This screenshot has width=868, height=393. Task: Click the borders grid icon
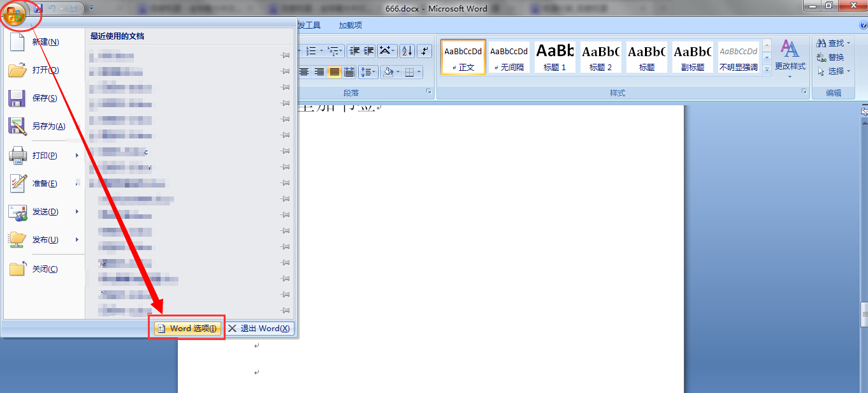coord(409,72)
